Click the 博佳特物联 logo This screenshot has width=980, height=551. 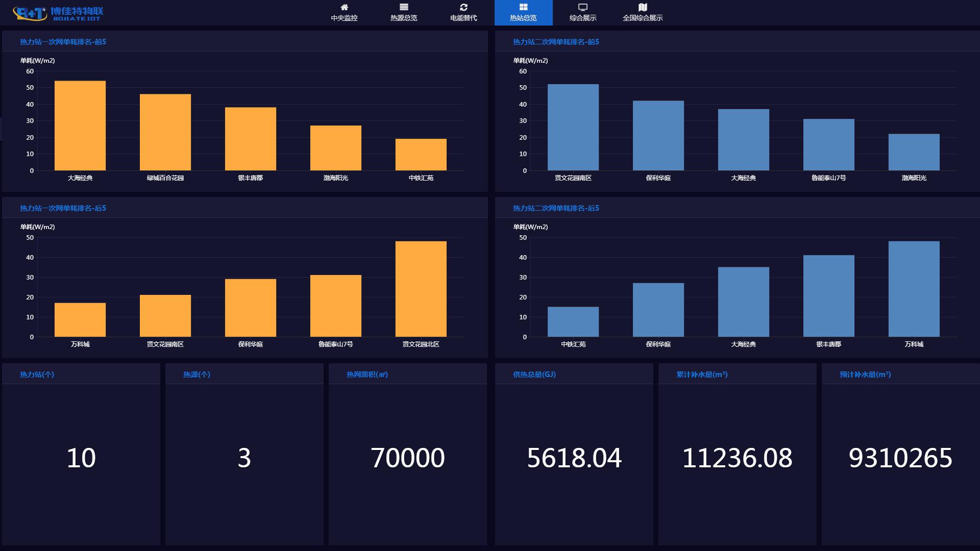coord(58,13)
